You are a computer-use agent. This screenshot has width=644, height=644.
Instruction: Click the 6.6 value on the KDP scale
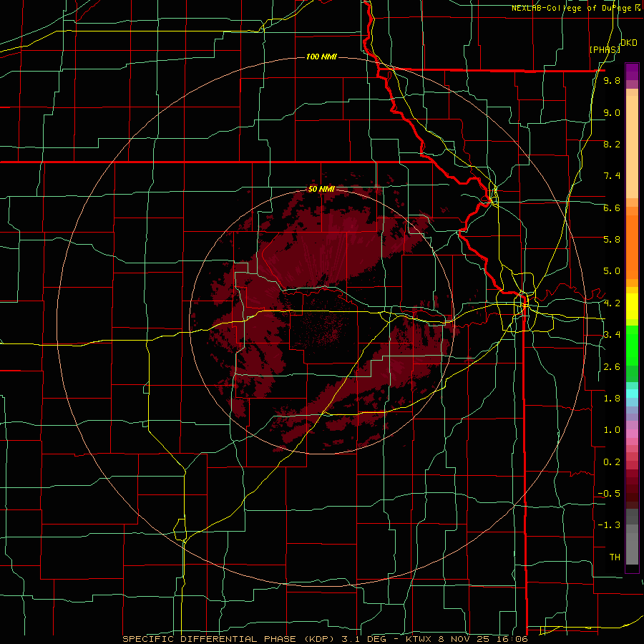[x=612, y=208]
